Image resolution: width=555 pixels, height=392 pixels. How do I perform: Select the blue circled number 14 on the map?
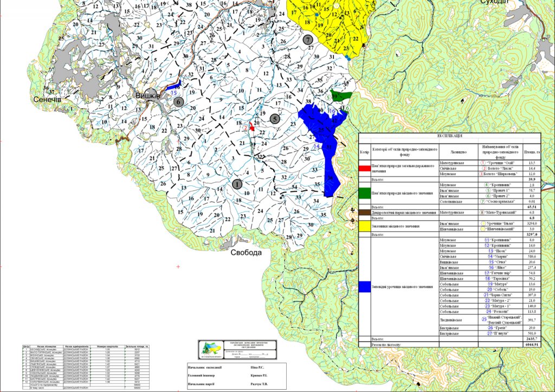pyautogui.click(x=317, y=146)
